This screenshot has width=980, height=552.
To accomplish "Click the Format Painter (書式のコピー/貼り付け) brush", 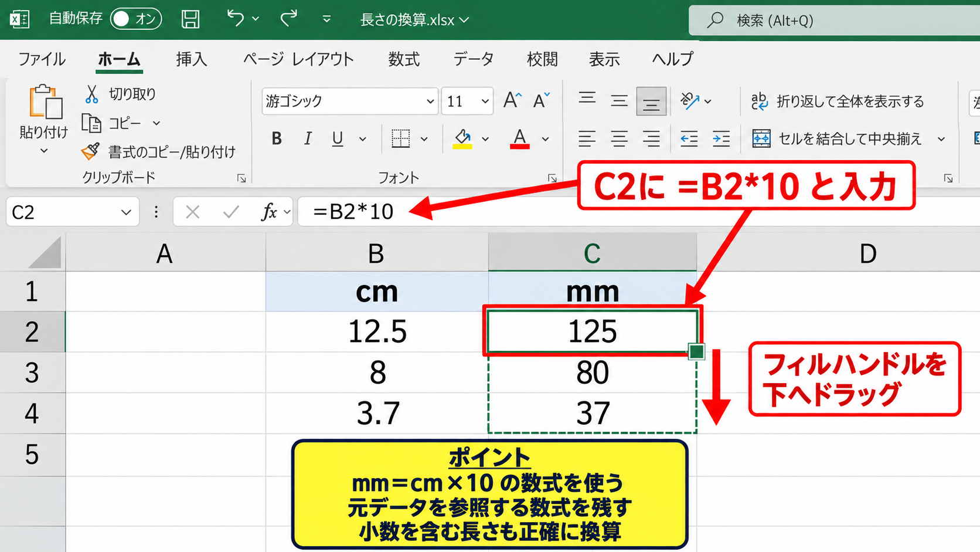I will click(90, 151).
